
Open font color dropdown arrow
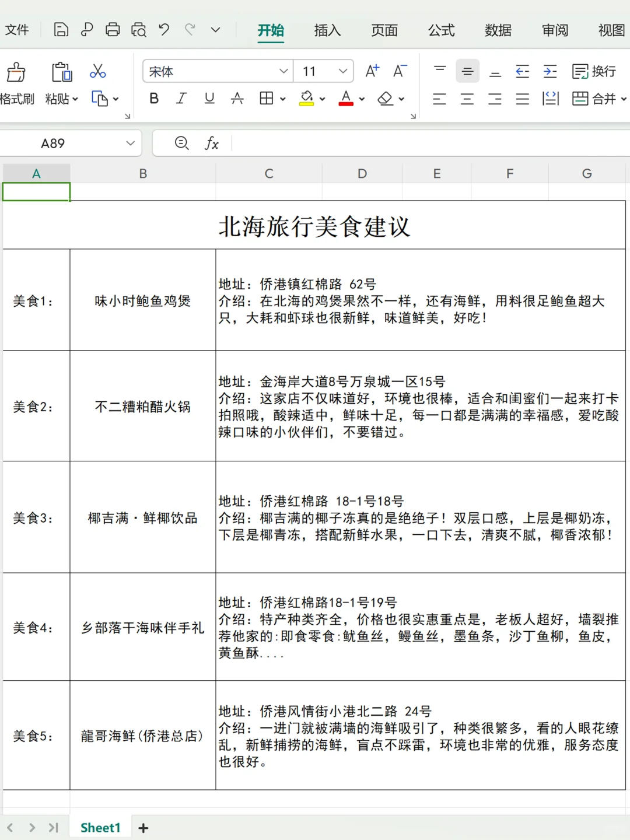click(x=362, y=99)
